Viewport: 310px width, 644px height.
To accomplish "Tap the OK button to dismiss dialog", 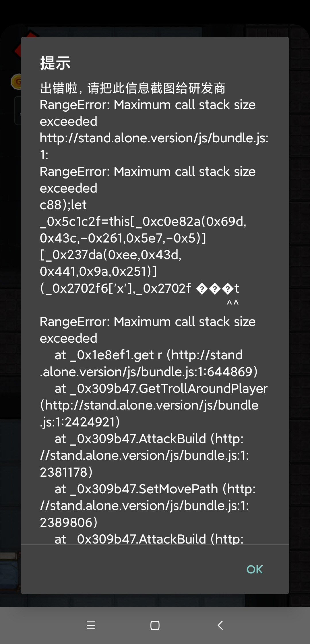I will coord(255,569).
